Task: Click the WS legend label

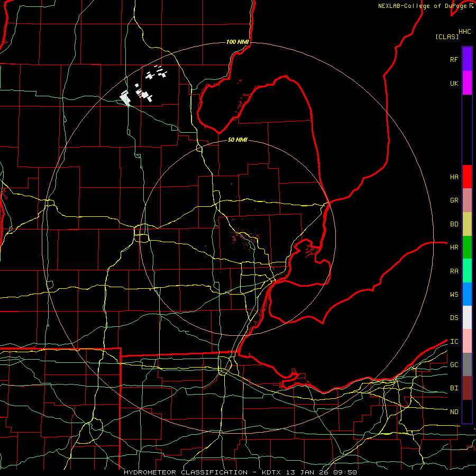Action: coord(454,294)
